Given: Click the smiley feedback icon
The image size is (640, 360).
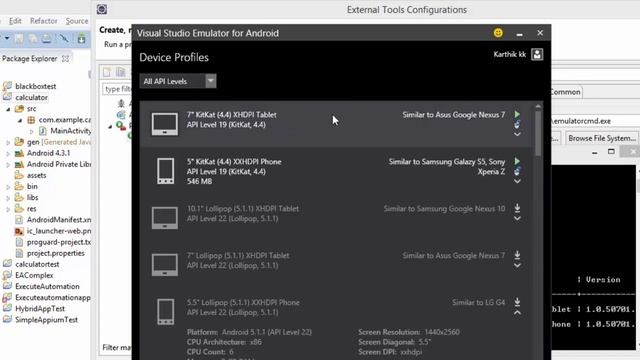Looking at the screenshot, I should tap(498, 33).
